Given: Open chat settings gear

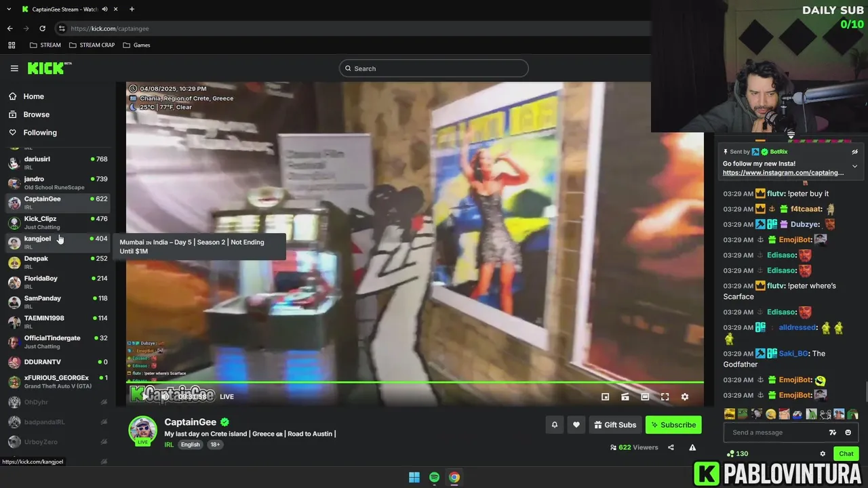Looking at the screenshot, I should [823, 453].
